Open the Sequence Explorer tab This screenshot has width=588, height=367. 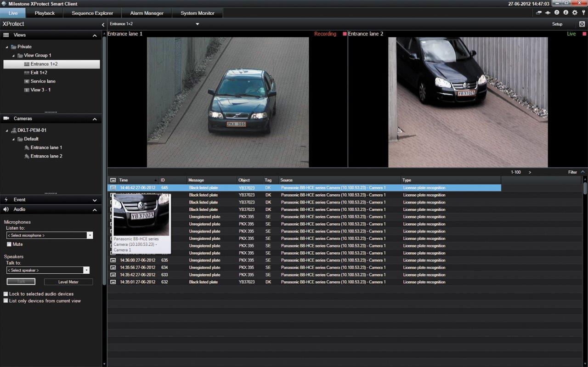[x=92, y=13]
